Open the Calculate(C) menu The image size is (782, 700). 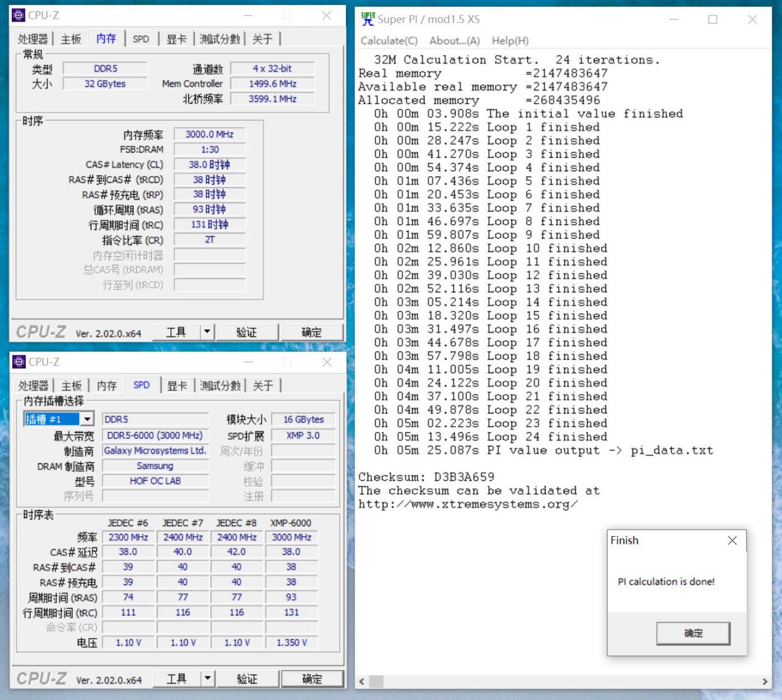tap(389, 41)
